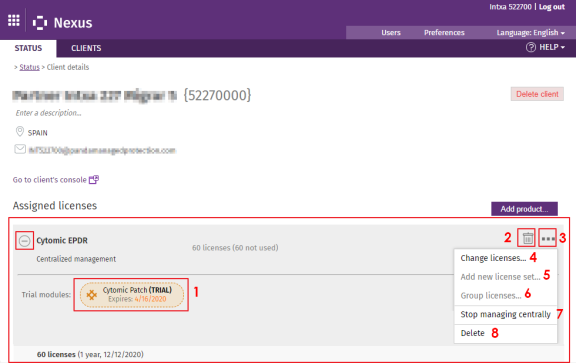Select Change licenses... from the menu
576x363 pixels.
pyautogui.click(x=493, y=258)
